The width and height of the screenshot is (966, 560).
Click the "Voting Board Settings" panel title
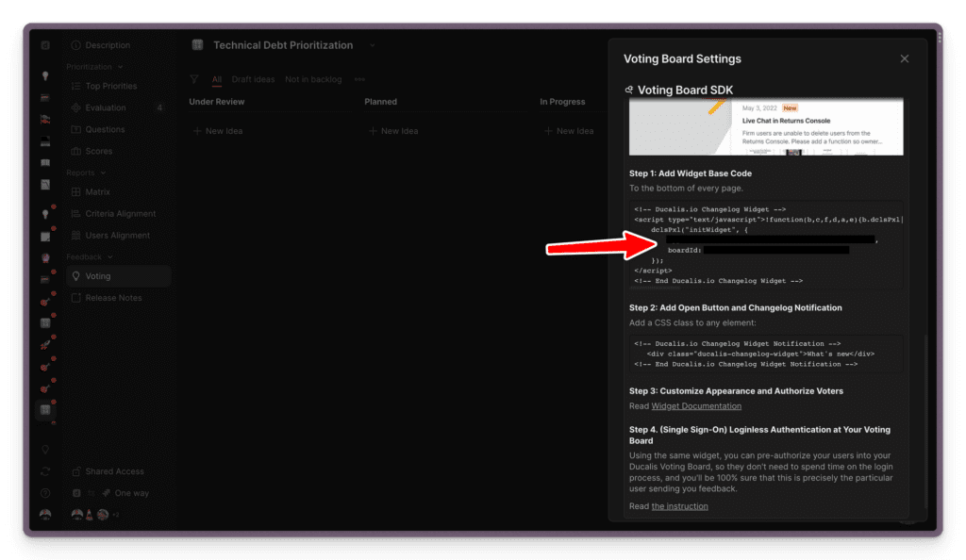682,59
